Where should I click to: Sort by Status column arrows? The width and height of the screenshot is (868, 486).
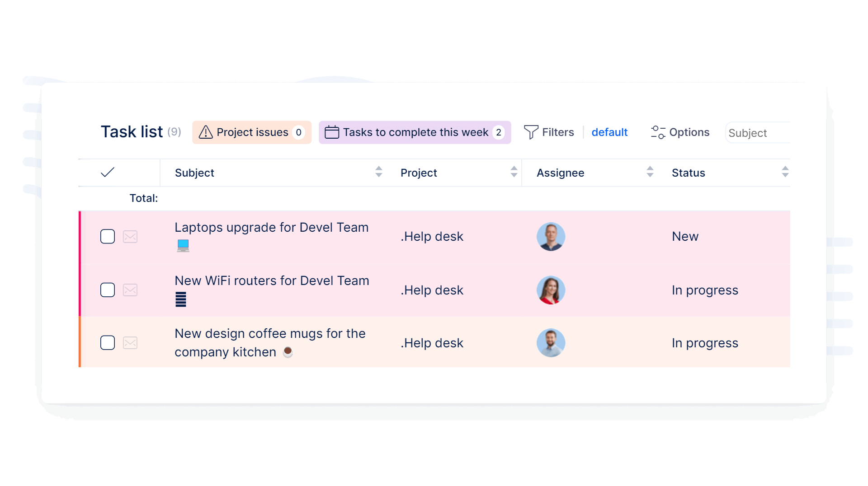(x=785, y=172)
